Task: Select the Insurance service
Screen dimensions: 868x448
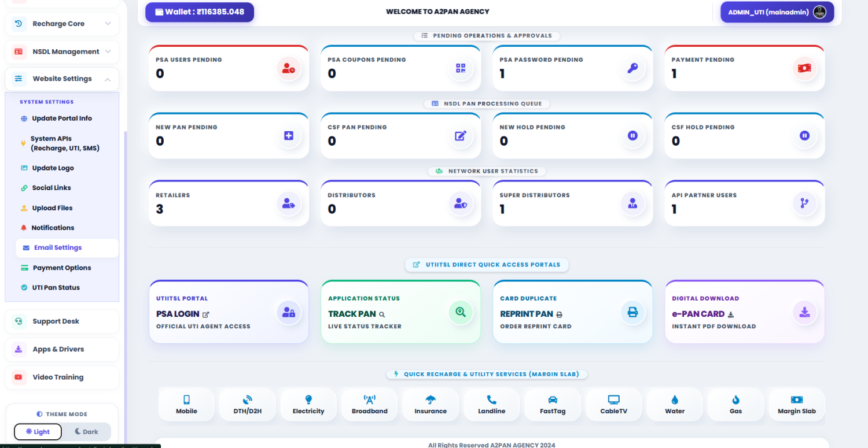Action: (431, 405)
